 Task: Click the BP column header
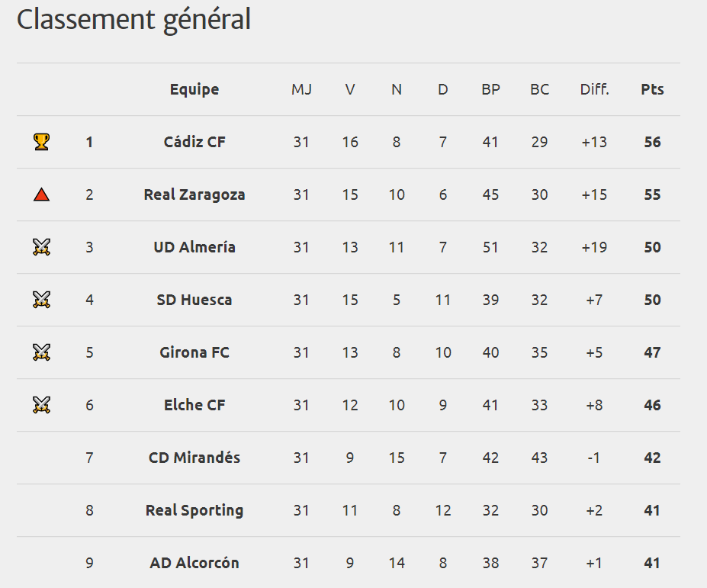(x=490, y=89)
